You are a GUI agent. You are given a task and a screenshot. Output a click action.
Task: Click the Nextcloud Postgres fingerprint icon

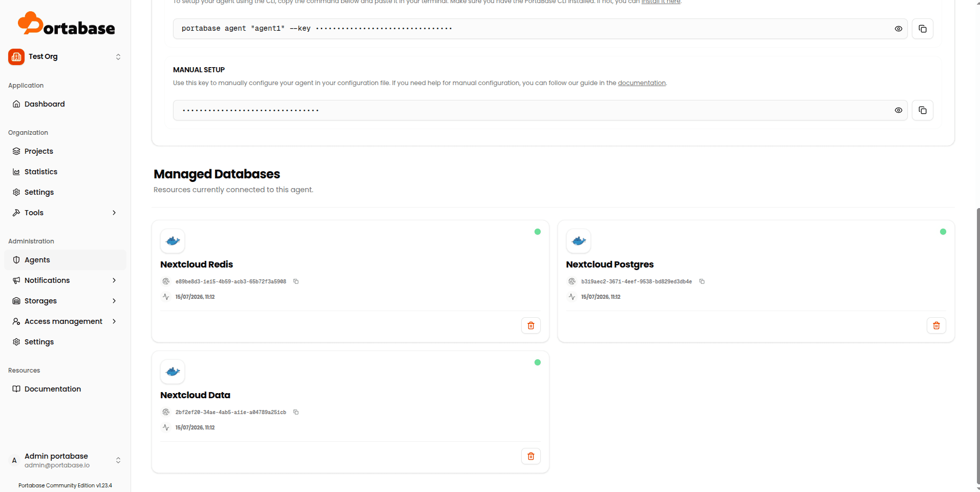(572, 281)
